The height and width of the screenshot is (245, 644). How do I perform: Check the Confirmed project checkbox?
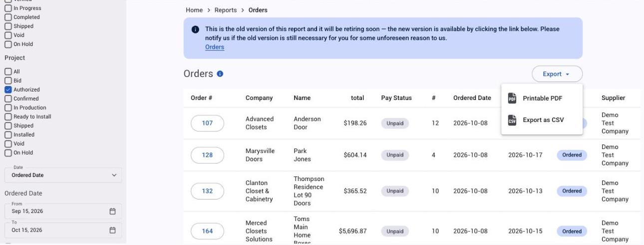click(8, 98)
